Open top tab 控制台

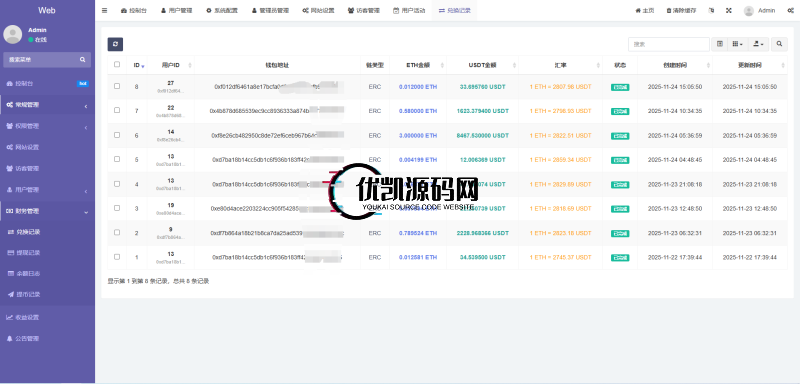tap(134, 11)
